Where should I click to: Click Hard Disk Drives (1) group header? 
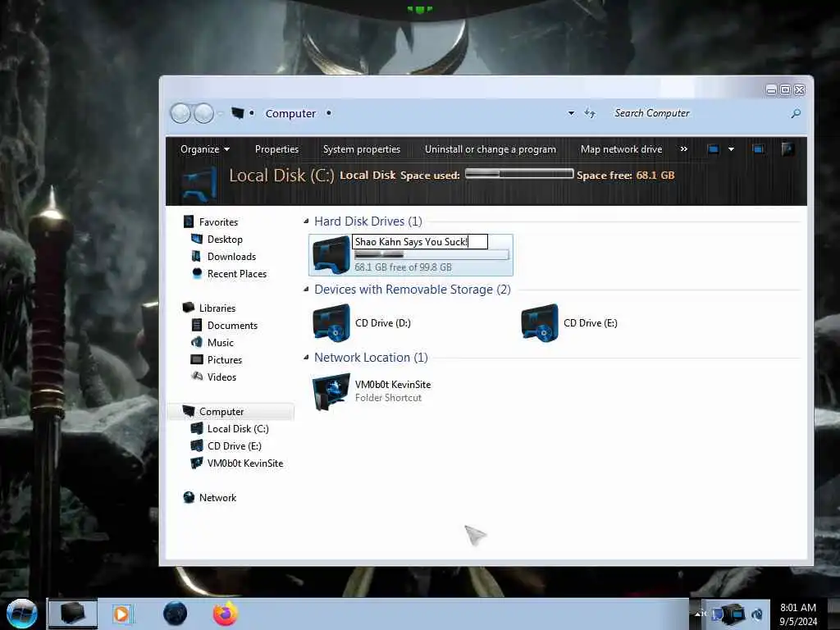tap(368, 221)
